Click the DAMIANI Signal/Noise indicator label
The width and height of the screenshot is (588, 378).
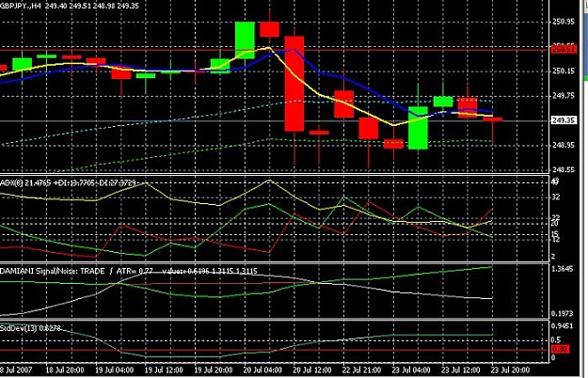click(129, 271)
